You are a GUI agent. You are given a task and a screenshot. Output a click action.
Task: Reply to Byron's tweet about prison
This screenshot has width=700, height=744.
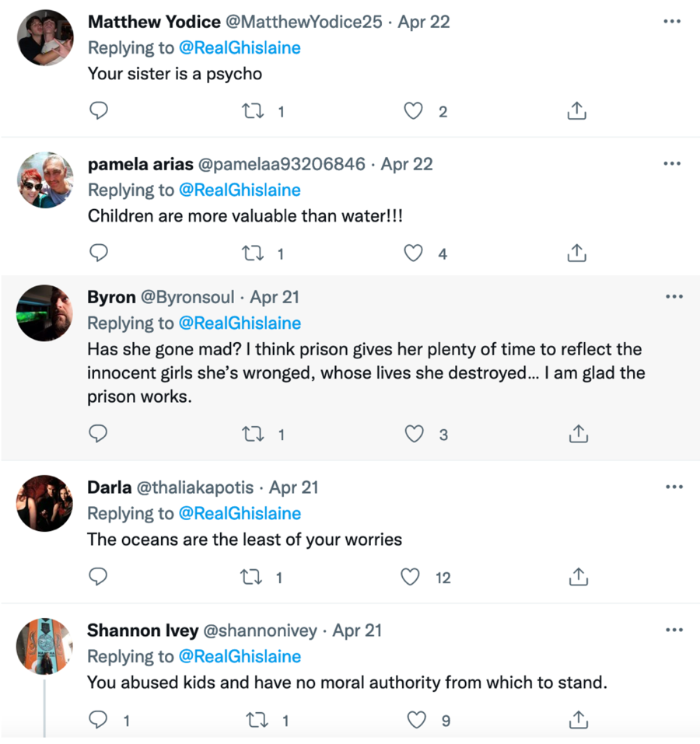click(99, 434)
